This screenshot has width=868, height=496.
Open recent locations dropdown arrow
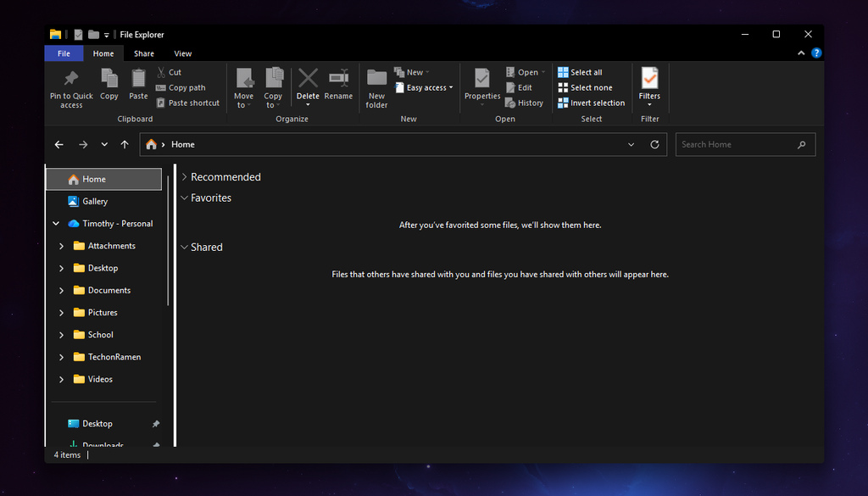click(x=104, y=144)
